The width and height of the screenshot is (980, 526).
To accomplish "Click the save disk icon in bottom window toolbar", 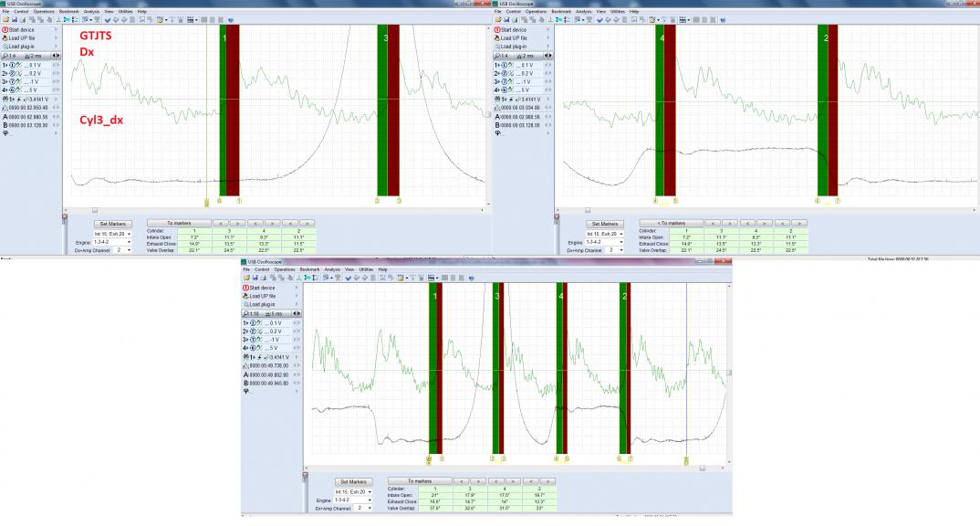I will pos(255,278).
